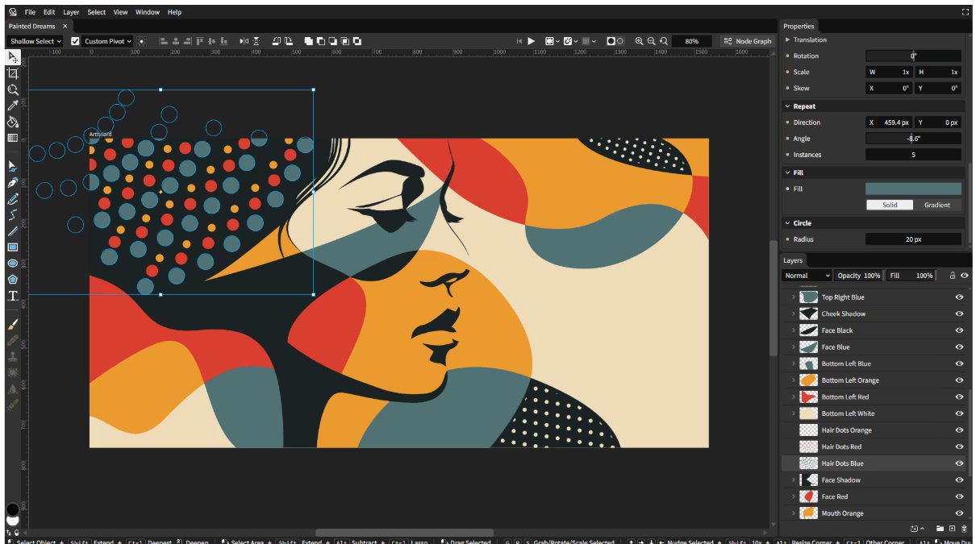Click the Zoom Out magnifier icon
The image size is (980, 544).
652,41
